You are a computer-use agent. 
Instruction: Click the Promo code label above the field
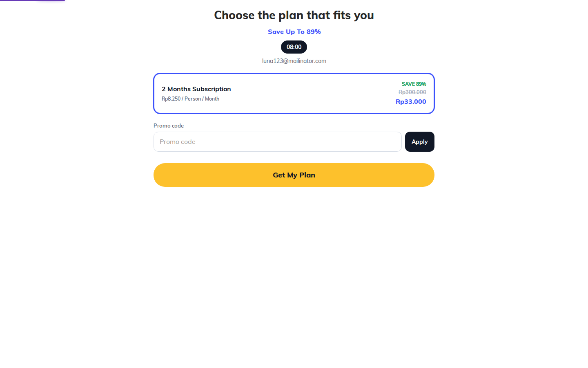click(169, 126)
